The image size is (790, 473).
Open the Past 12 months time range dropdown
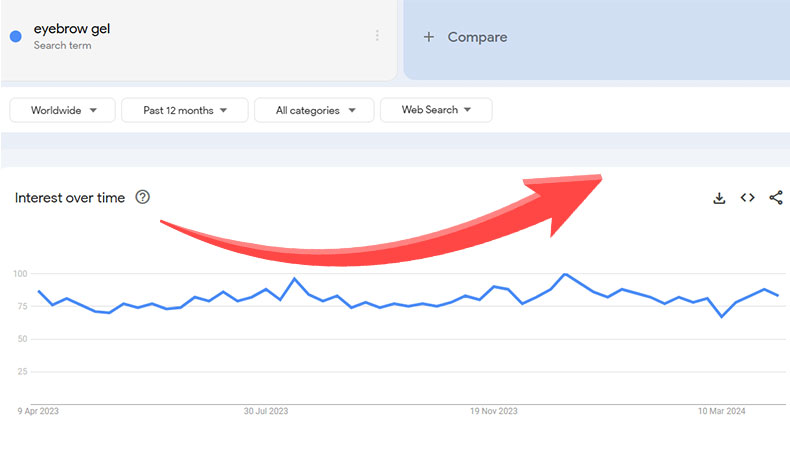184,110
